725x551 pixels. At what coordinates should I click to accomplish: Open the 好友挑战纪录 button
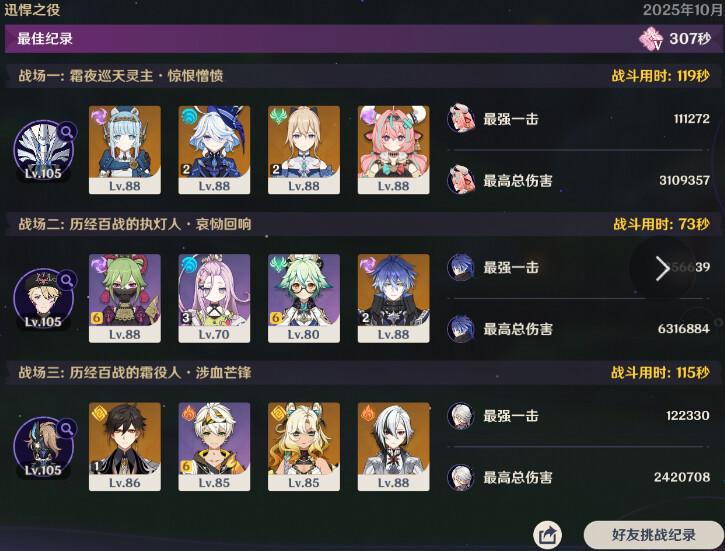click(x=653, y=535)
